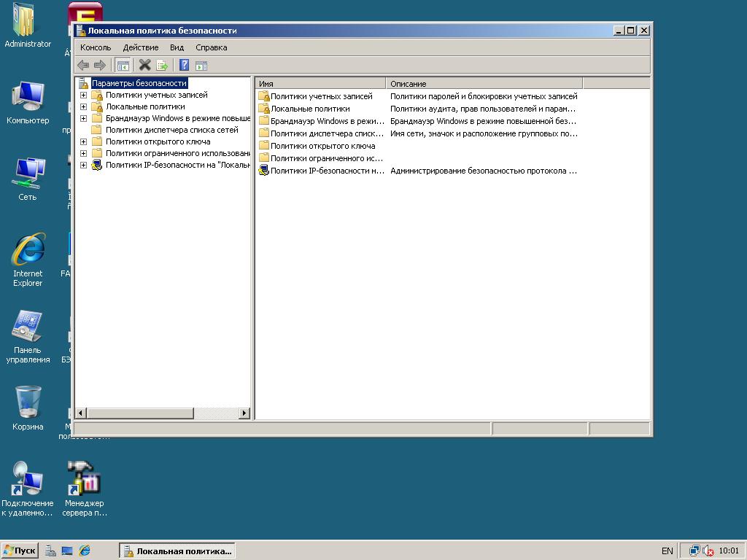Select Локальные политики in the tree

145,106
